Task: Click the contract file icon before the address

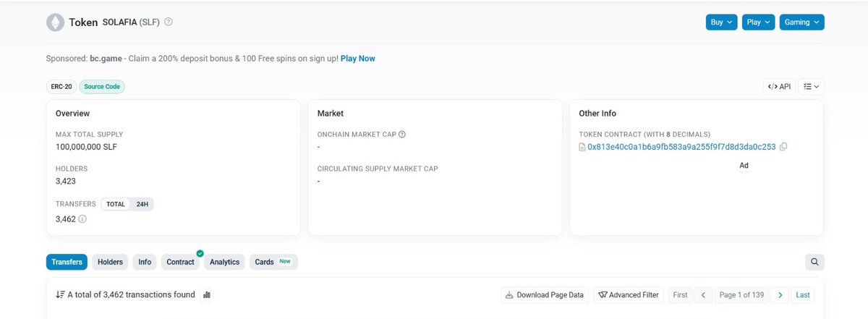Action: pyautogui.click(x=582, y=147)
